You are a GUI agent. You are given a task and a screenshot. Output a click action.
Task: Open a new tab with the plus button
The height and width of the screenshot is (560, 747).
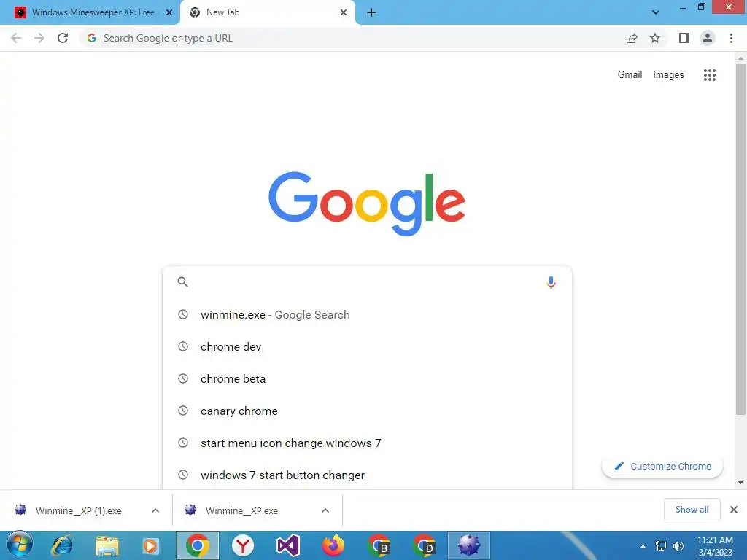coord(371,12)
